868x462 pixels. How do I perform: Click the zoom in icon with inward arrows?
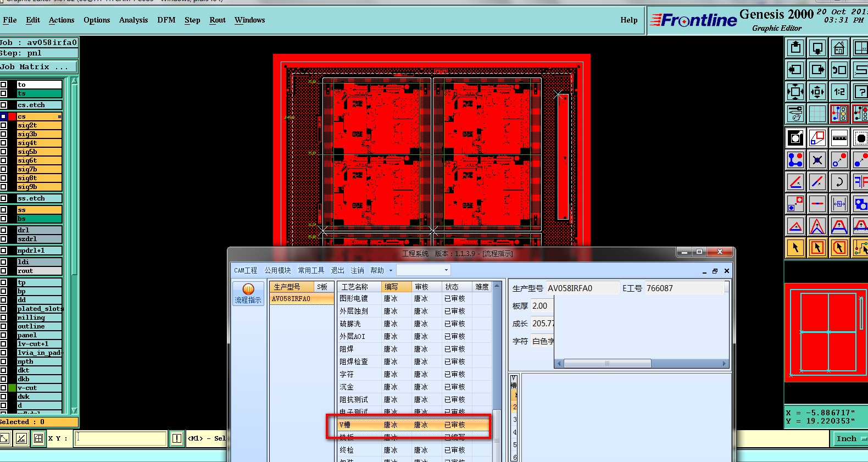point(795,92)
